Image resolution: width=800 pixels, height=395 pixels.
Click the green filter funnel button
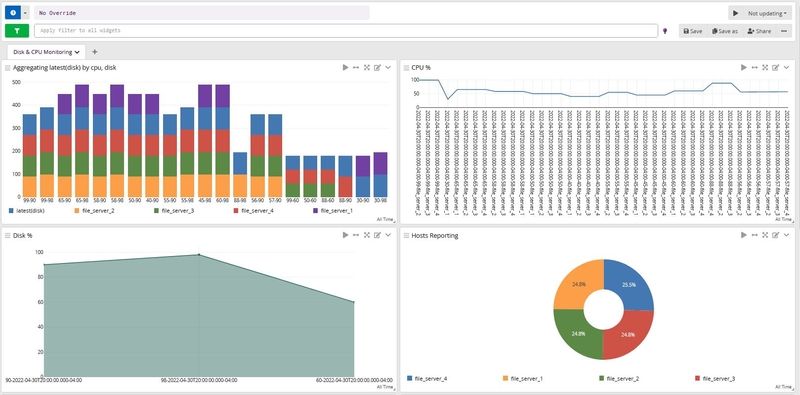pos(17,31)
